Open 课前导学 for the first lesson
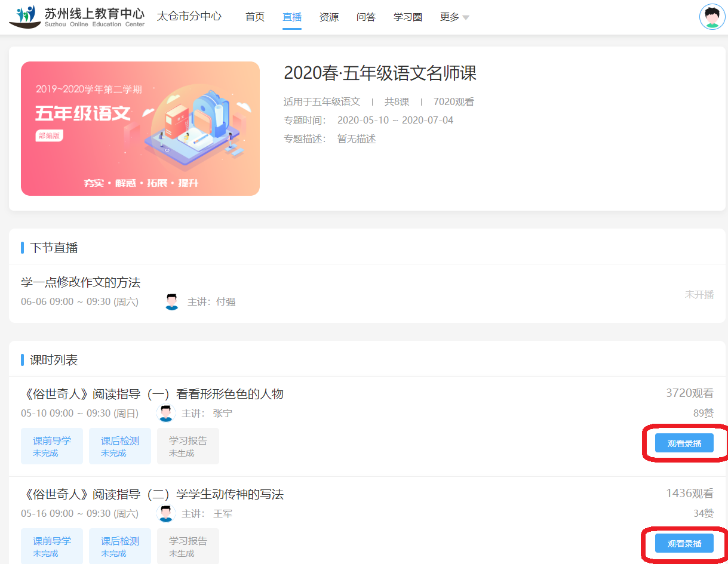Screen dimensions: 728x564 51,446
